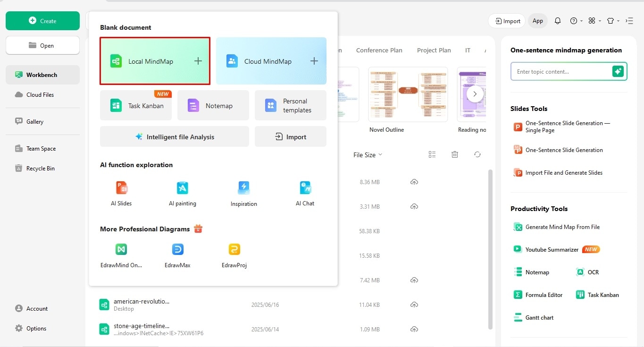644x347 pixels.
Task: Click the AI generate sparkle button
Action: click(x=618, y=71)
